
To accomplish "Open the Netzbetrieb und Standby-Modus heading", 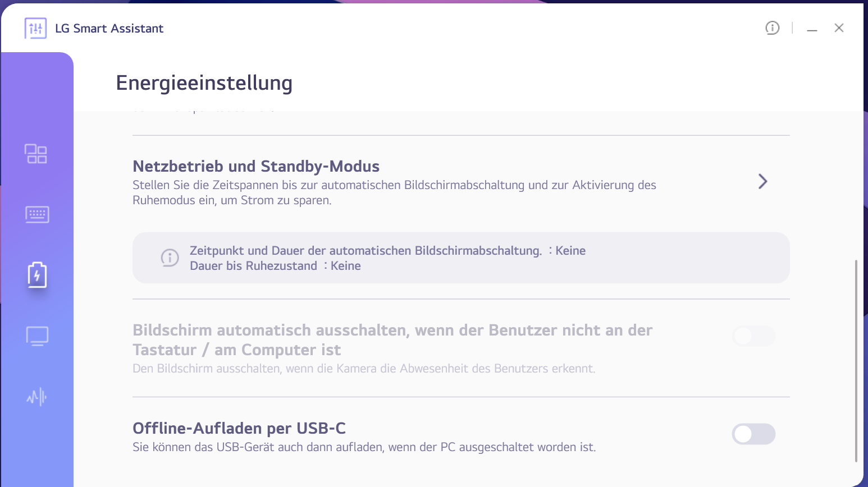I will pyautogui.click(x=256, y=166).
